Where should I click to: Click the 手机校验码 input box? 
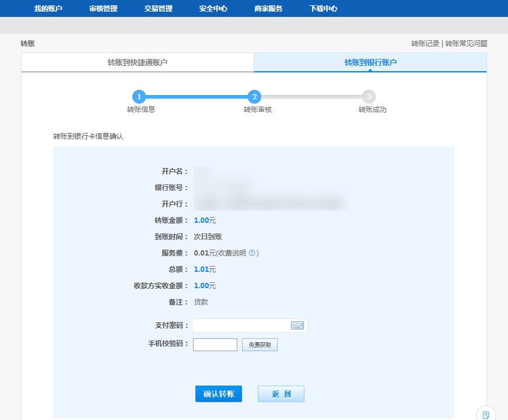pos(215,345)
